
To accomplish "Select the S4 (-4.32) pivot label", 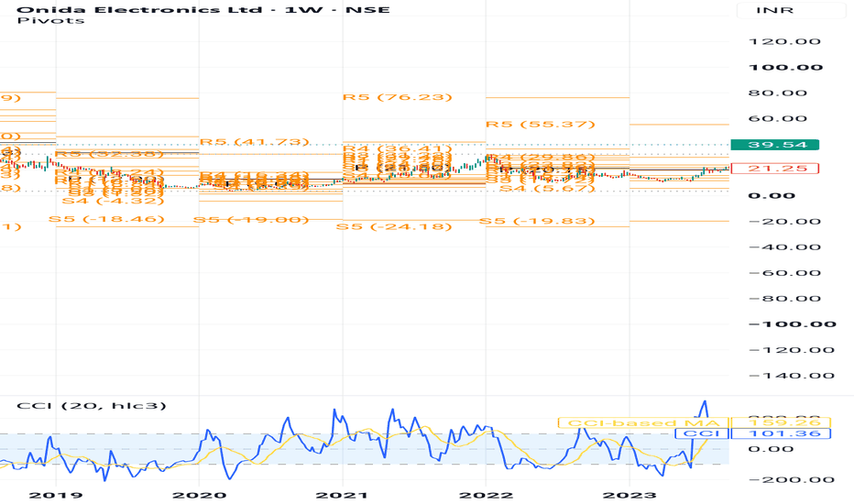I will click(114, 201).
